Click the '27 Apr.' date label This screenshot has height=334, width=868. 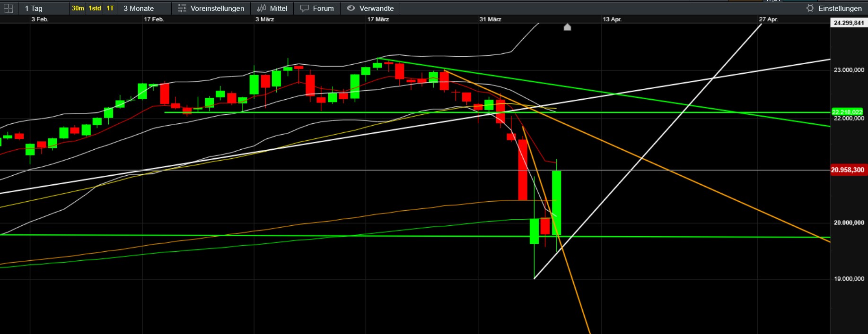pos(768,19)
